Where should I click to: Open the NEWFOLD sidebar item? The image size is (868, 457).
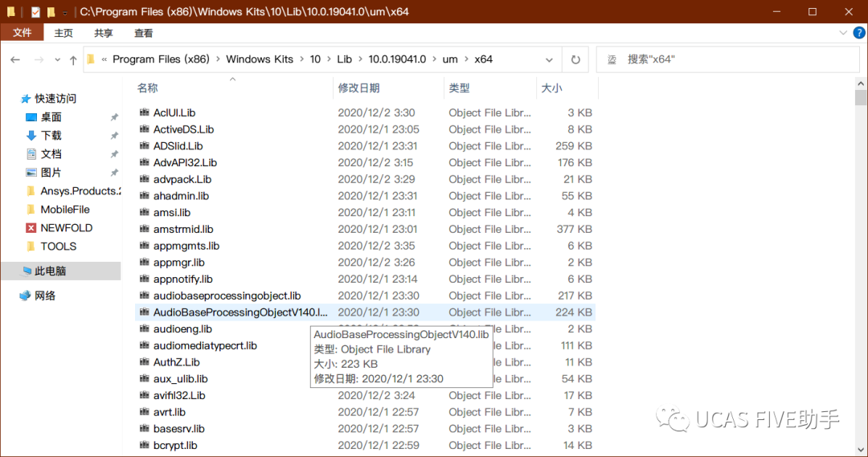(66, 228)
